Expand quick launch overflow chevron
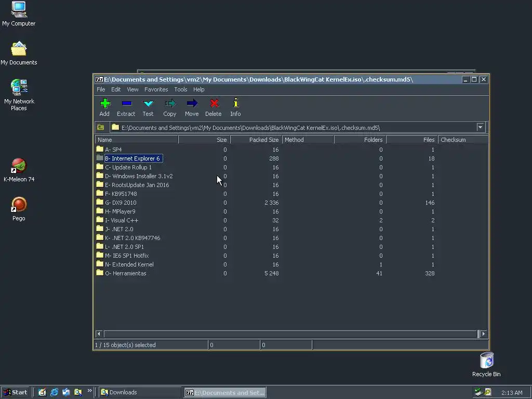The image size is (532, 399). click(x=89, y=391)
